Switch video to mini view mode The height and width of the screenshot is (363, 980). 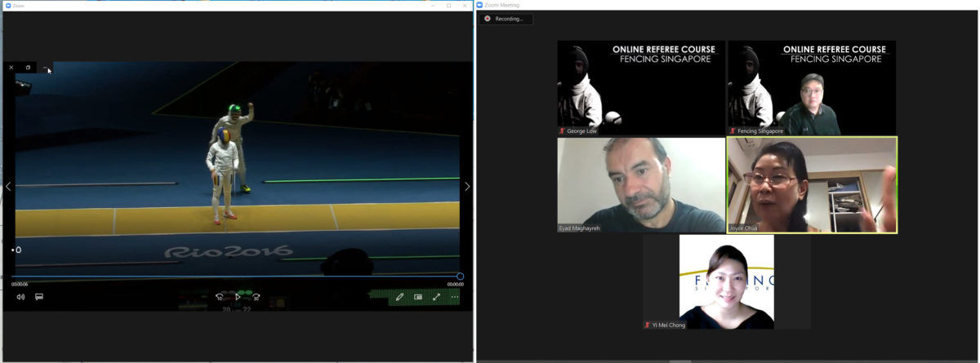pyautogui.click(x=418, y=297)
